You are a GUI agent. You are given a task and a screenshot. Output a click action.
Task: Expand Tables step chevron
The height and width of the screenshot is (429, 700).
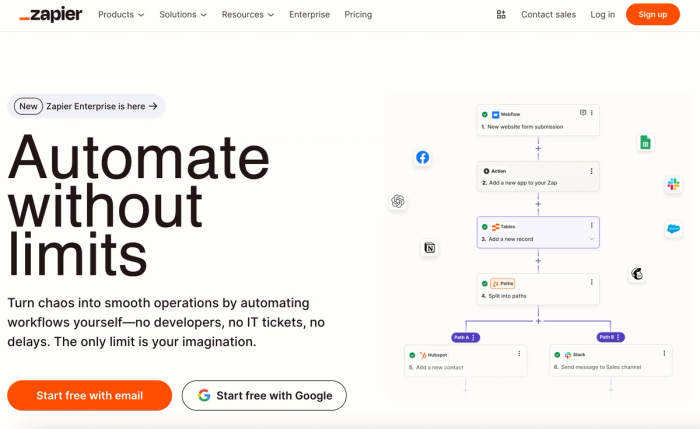pos(592,239)
